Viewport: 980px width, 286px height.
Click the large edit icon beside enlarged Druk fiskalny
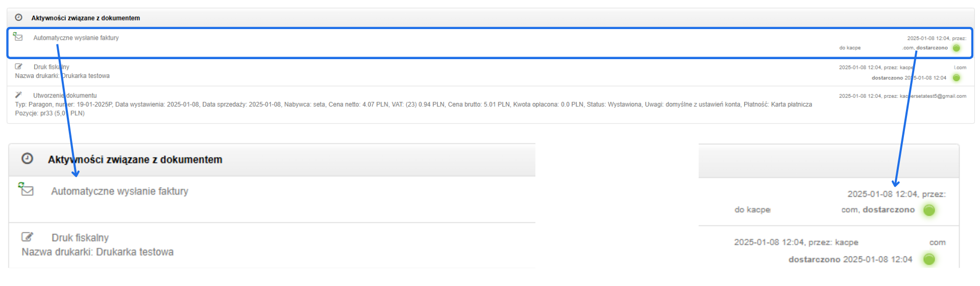pyautogui.click(x=27, y=237)
